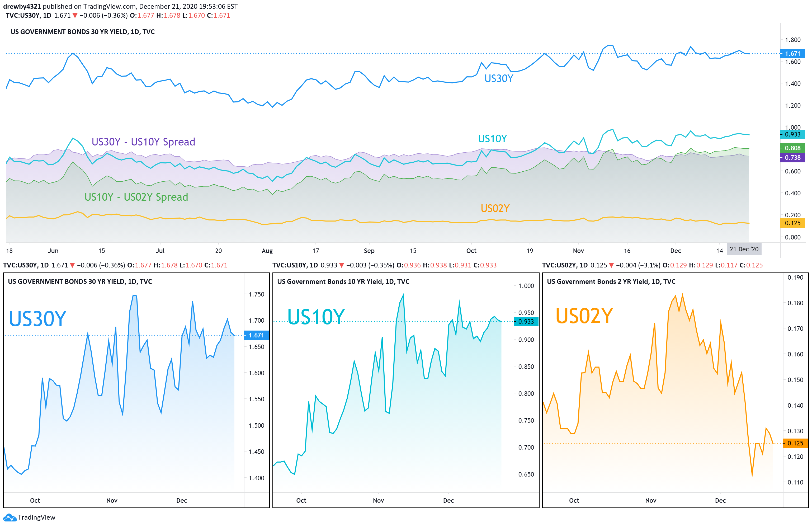Click the TradingView wordmark at bottom left
Screen dimensions: 812x527
tap(36, 517)
